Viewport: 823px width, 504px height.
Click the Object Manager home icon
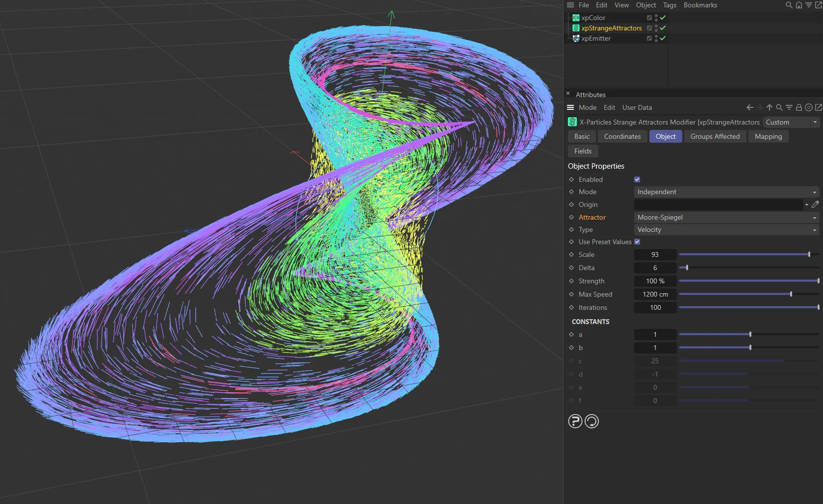point(798,5)
